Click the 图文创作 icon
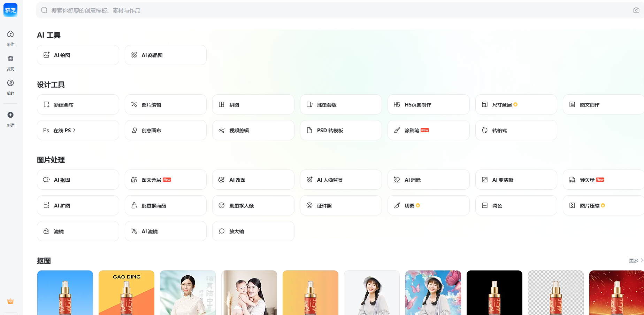Viewport: 644px width, 315px height. tap(572, 104)
